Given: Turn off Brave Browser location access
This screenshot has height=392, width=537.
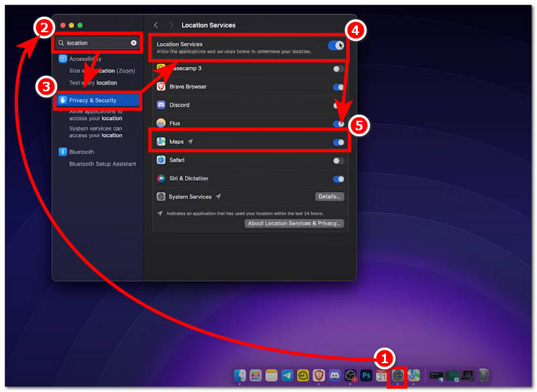Looking at the screenshot, I should pos(338,87).
